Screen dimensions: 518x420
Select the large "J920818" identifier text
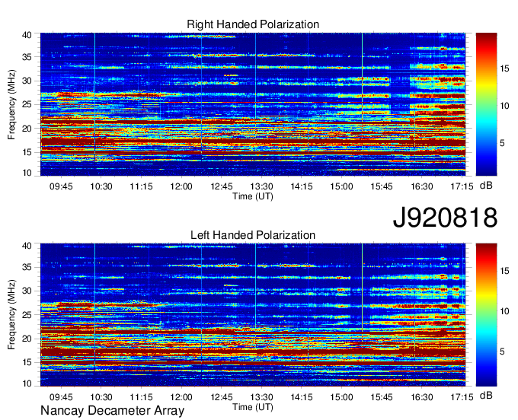pos(445,218)
